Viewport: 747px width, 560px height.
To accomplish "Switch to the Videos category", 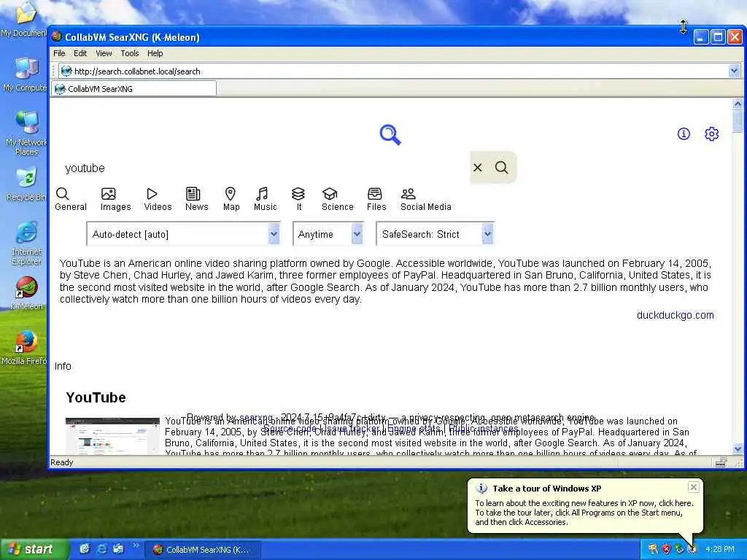I will (158, 199).
